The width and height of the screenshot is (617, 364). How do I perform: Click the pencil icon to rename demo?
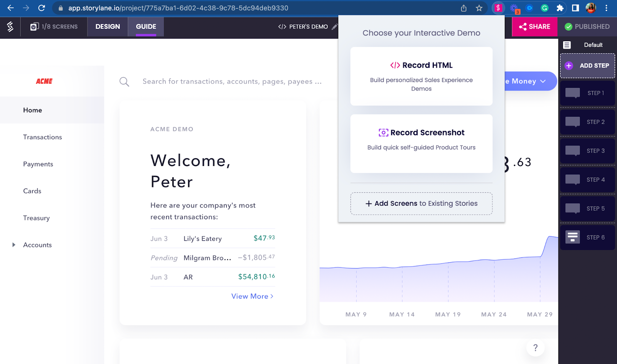334,27
